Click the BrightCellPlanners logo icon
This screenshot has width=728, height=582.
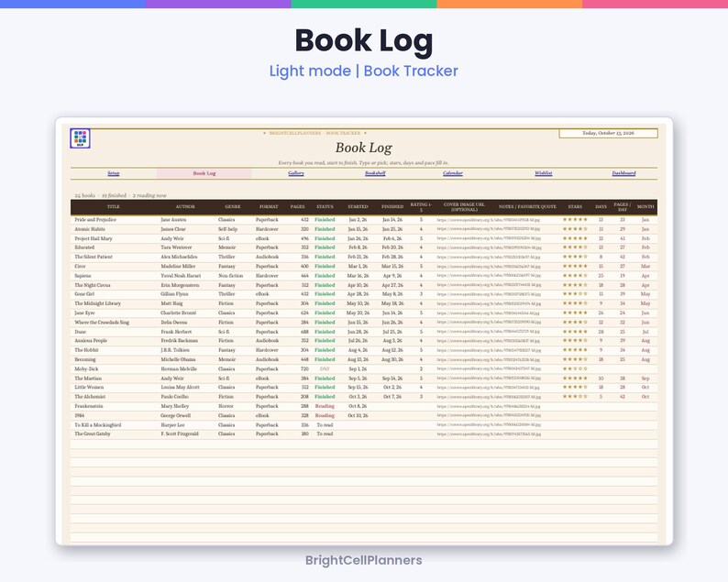pyautogui.click(x=80, y=138)
